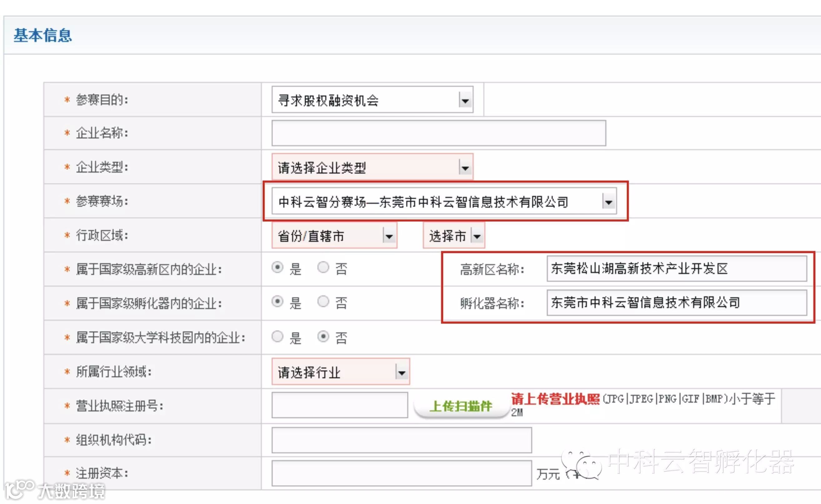Click the 基本信息 section header
Screen dimensions: 821x504
pyautogui.click(x=43, y=35)
